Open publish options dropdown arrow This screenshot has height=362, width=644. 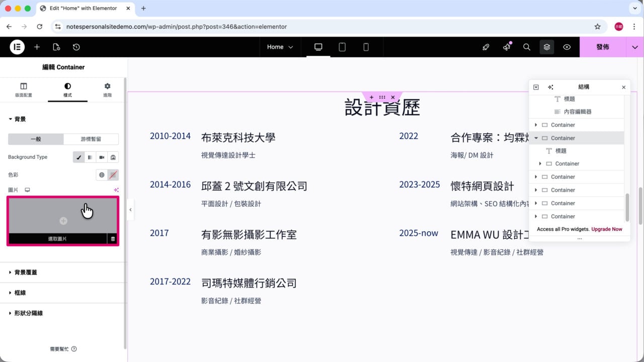[635, 47]
